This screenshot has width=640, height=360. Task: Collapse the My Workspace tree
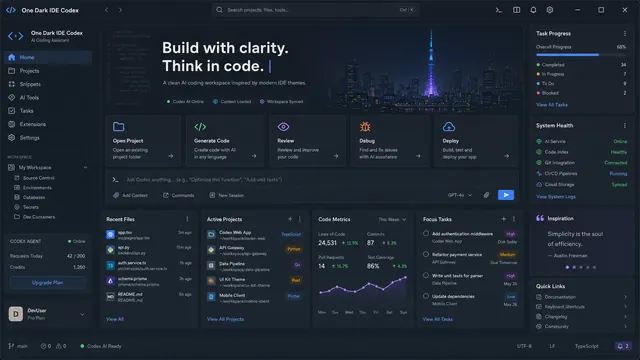(x=85, y=167)
